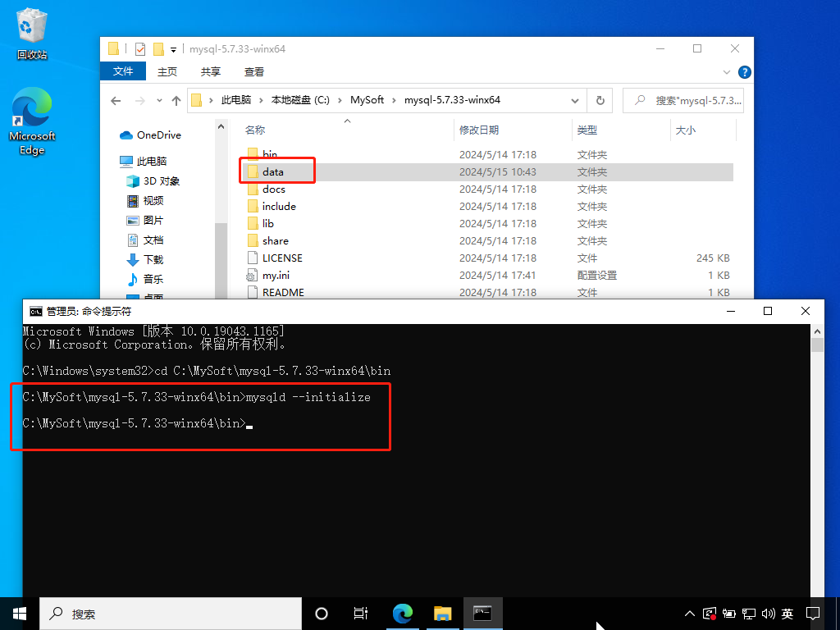840x630 pixels.
Task: Expand the address bar history dropdown
Action: 574,100
